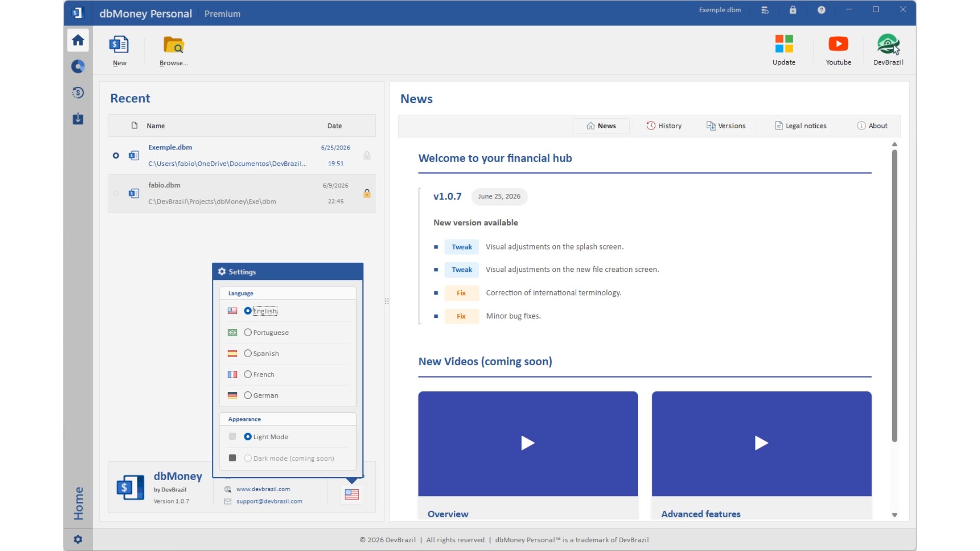Click the support@devbrazil.com email link
The image size is (980, 551).
click(269, 502)
